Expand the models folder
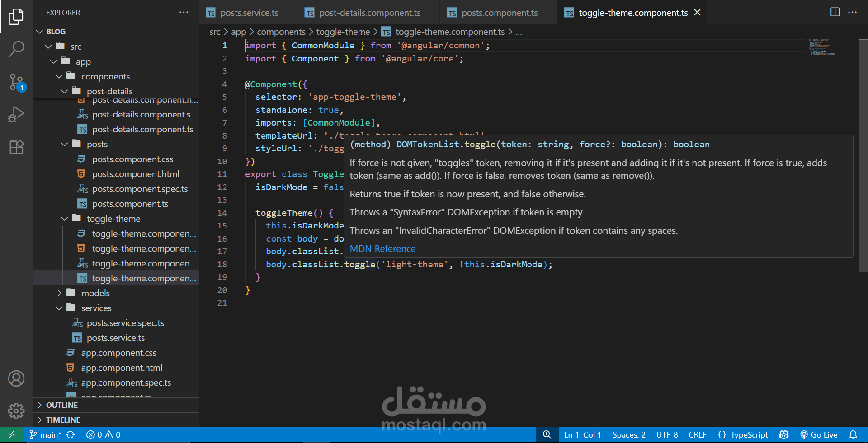Image resolution: width=868 pixels, height=443 pixels. point(59,293)
